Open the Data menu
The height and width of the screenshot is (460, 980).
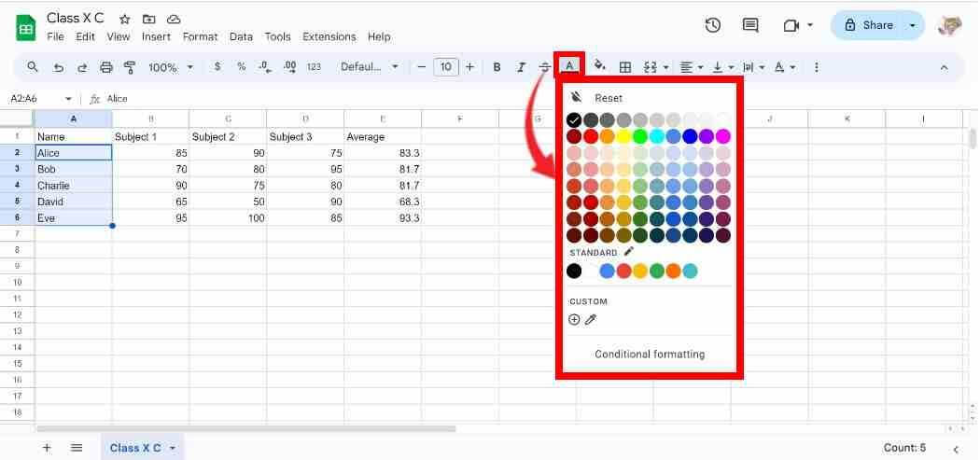(241, 37)
